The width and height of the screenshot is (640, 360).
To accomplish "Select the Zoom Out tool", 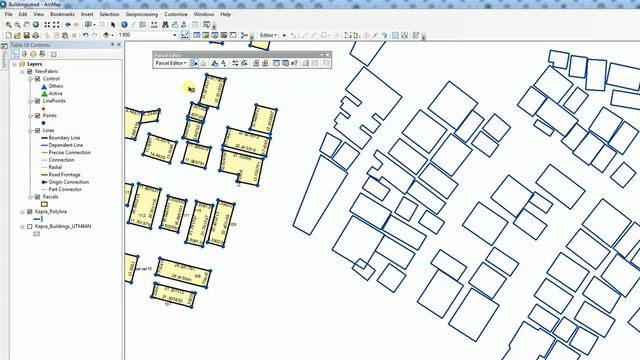I will pos(18,25).
